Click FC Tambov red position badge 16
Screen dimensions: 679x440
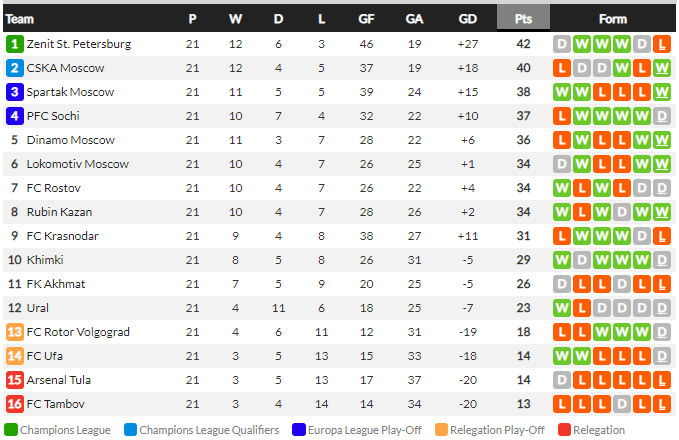(x=14, y=404)
